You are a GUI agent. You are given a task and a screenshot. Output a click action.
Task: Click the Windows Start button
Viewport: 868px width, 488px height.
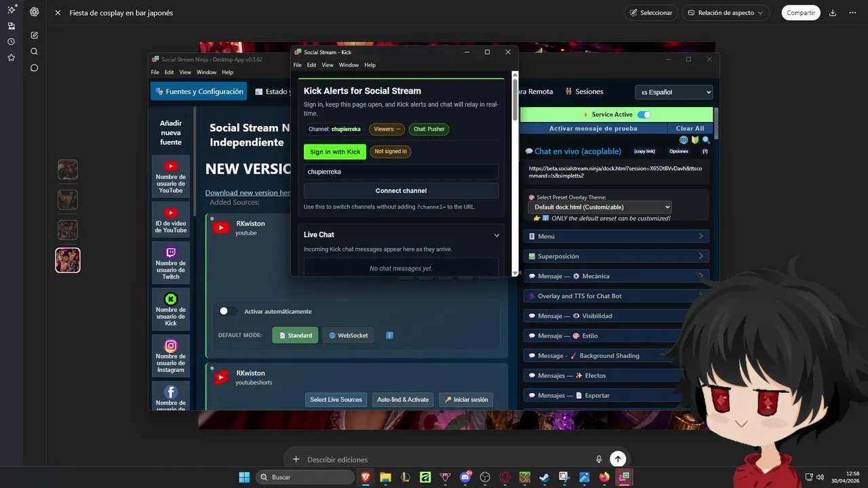(x=244, y=477)
